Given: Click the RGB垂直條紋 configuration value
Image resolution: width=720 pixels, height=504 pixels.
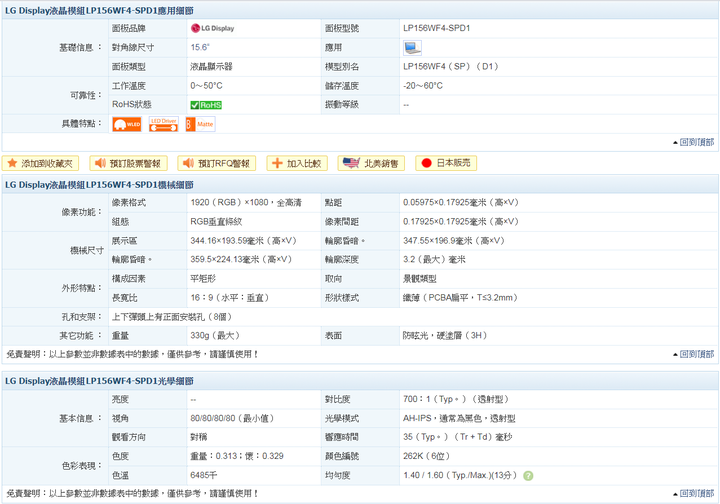Looking at the screenshot, I should click(x=216, y=222).
